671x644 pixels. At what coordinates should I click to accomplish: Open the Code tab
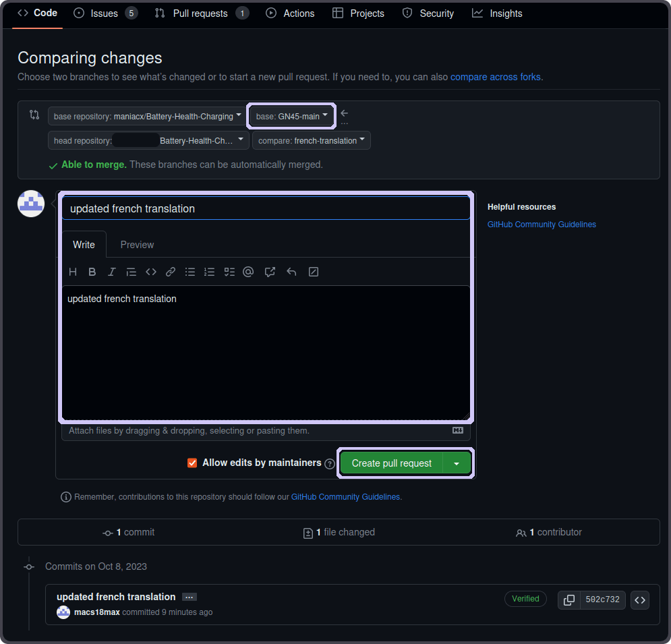(x=37, y=13)
